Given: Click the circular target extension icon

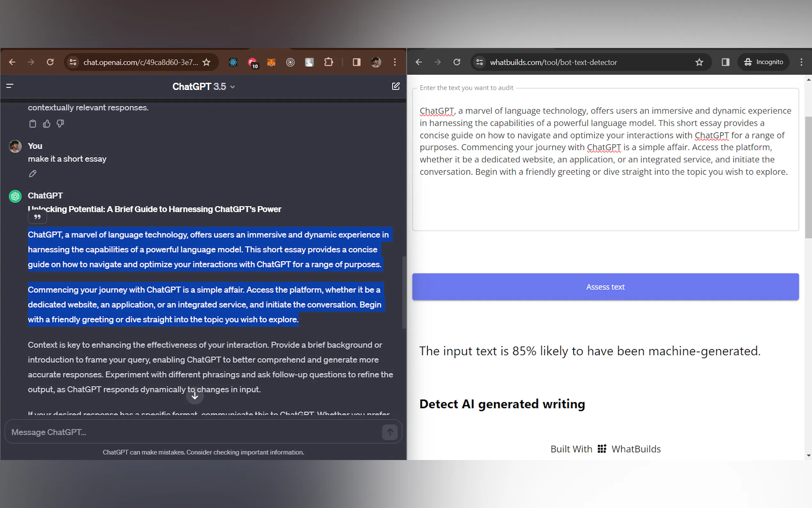Looking at the screenshot, I should tap(290, 62).
